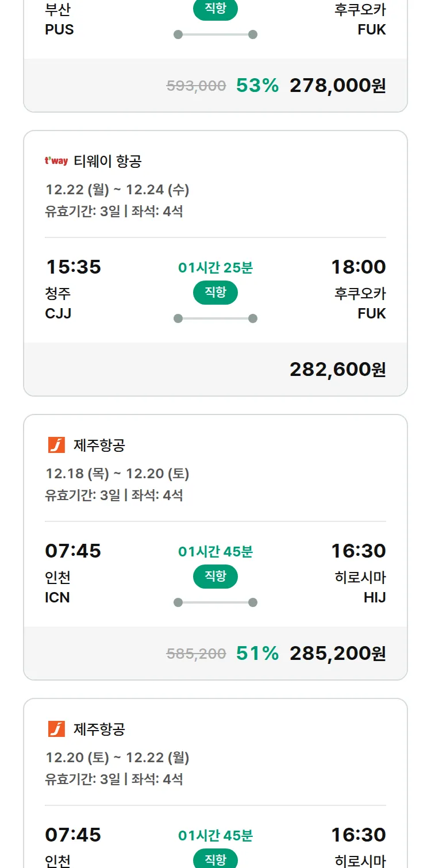This screenshot has height=868, width=431.
Task: Click Jeju Air logo on 12.20 flight
Action: click(56, 729)
